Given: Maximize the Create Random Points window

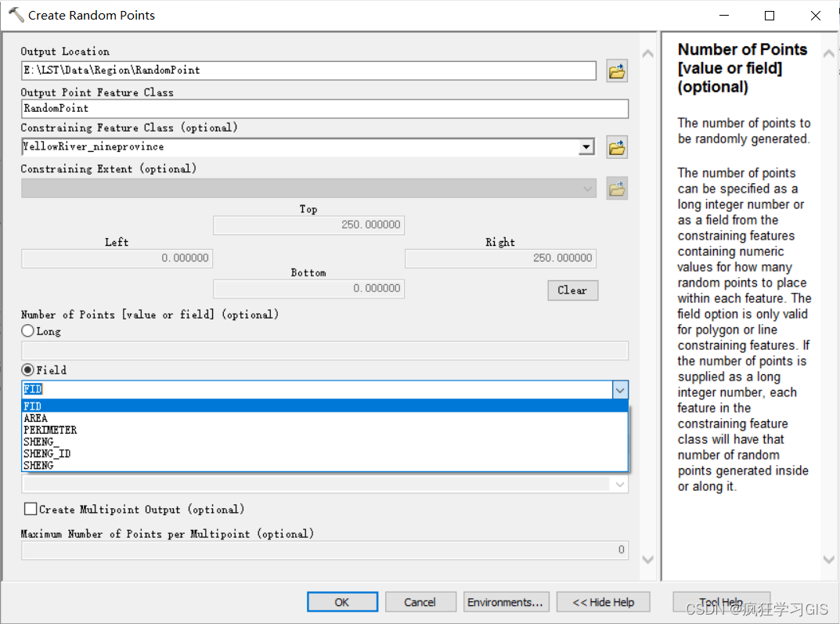Looking at the screenshot, I should [770, 16].
